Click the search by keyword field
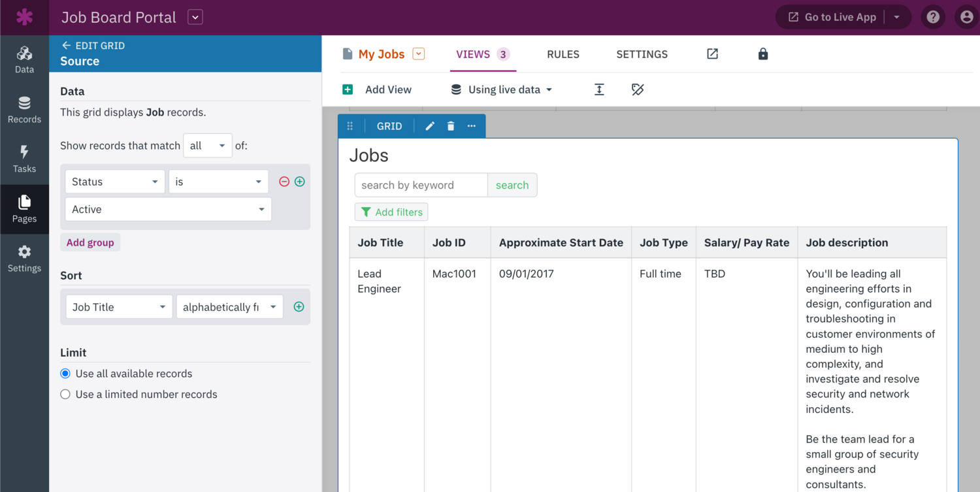The width and height of the screenshot is (980, 492). (x=421, y=185)
